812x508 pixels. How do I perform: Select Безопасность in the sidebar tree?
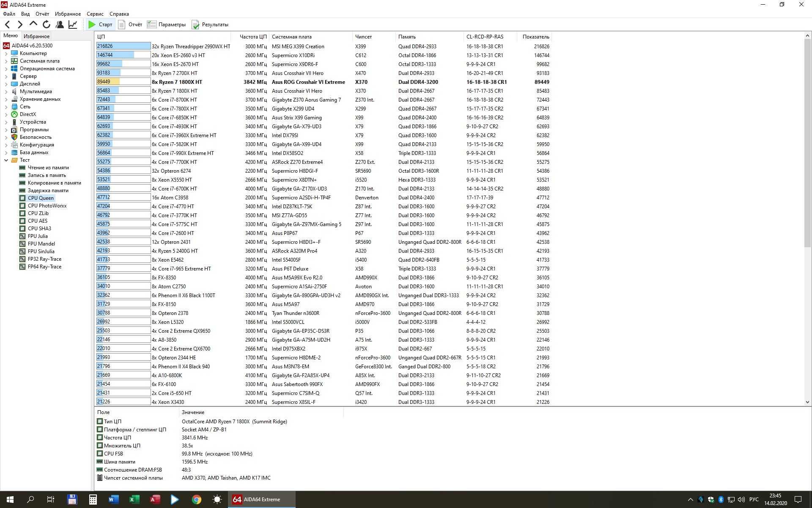click(x=36, y=137)
